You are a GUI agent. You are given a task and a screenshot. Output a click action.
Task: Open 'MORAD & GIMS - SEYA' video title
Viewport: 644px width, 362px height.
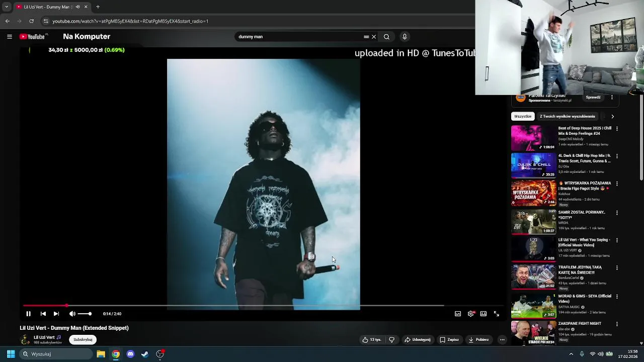(585, 299)
